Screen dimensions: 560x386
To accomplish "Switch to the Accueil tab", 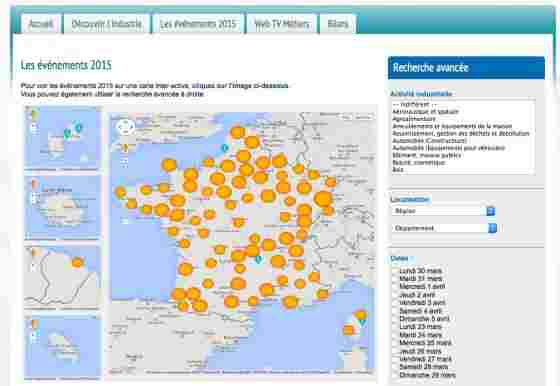I will tap(41, 24).
